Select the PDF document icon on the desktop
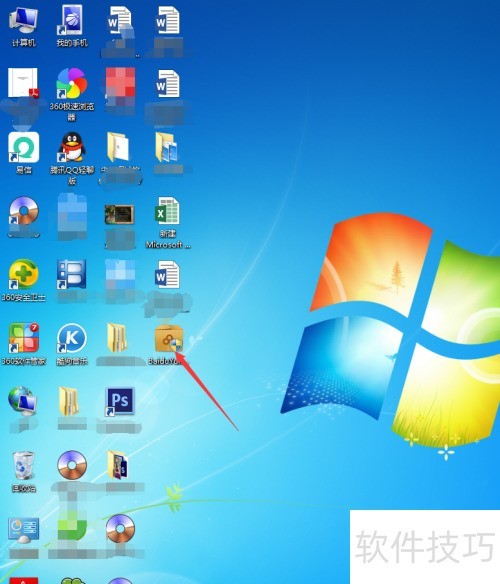 [x=23, y=83]
